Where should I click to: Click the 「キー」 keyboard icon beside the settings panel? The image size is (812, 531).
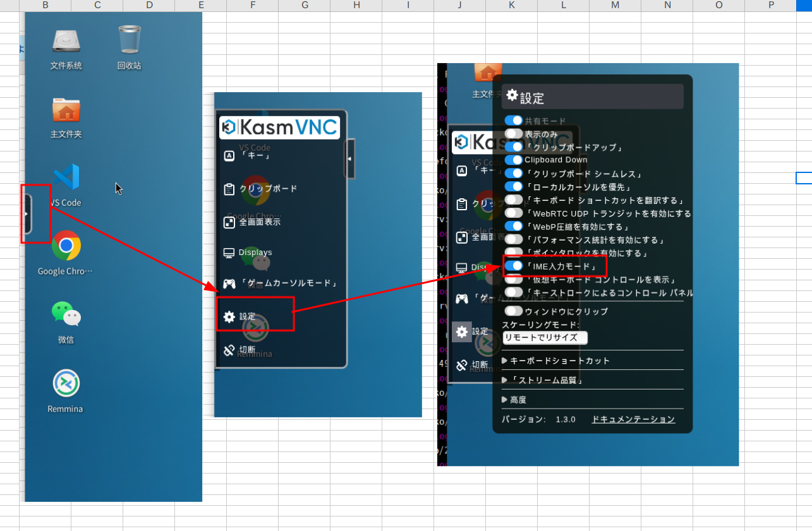462,170
